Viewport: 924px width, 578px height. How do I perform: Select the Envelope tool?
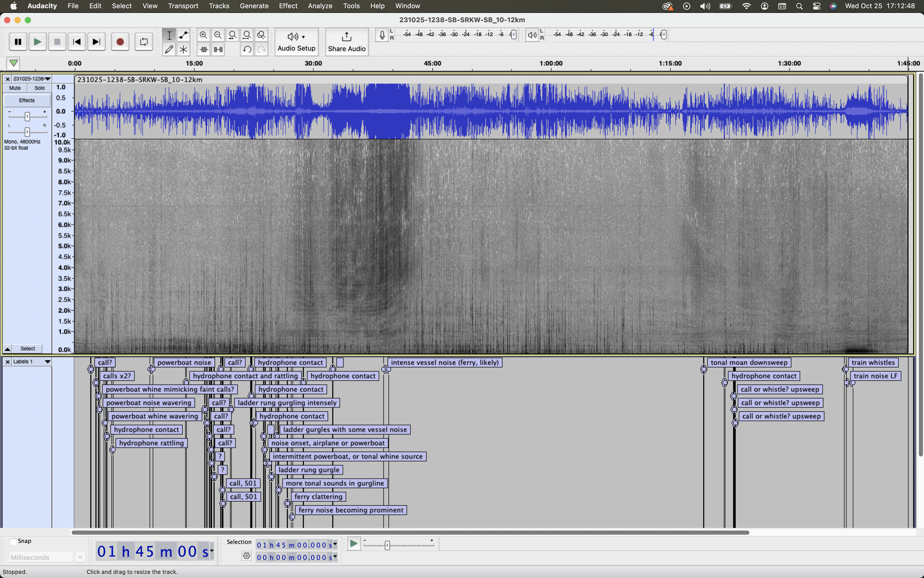pyautogui.click(x=184, y=35)
